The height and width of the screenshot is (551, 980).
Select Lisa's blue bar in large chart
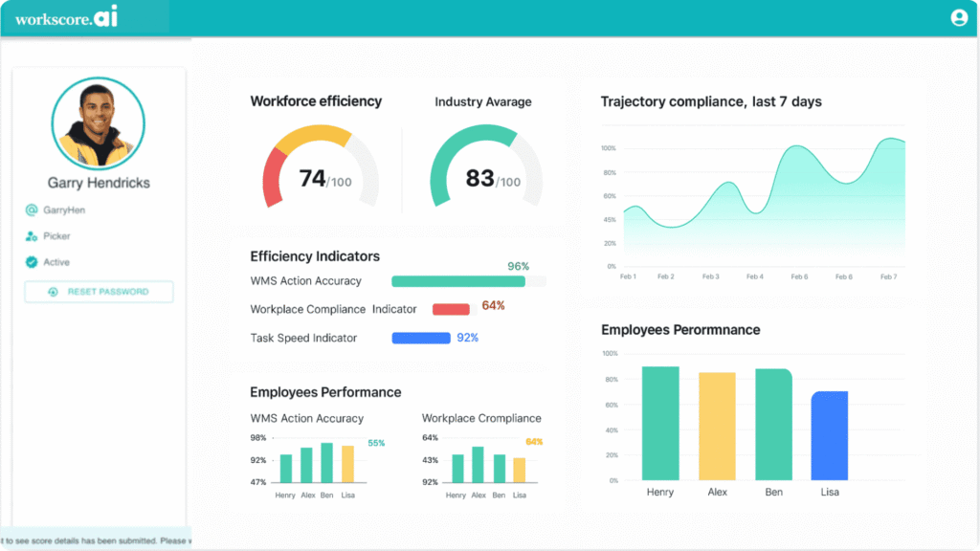[830, 435]
